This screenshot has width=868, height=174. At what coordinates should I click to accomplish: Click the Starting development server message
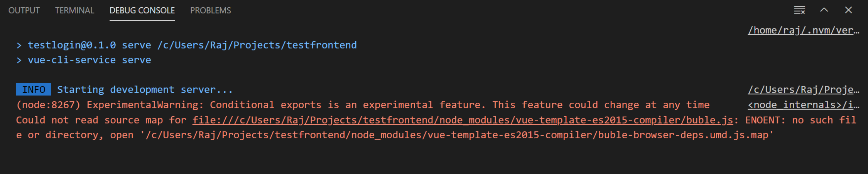pos(145,89)
